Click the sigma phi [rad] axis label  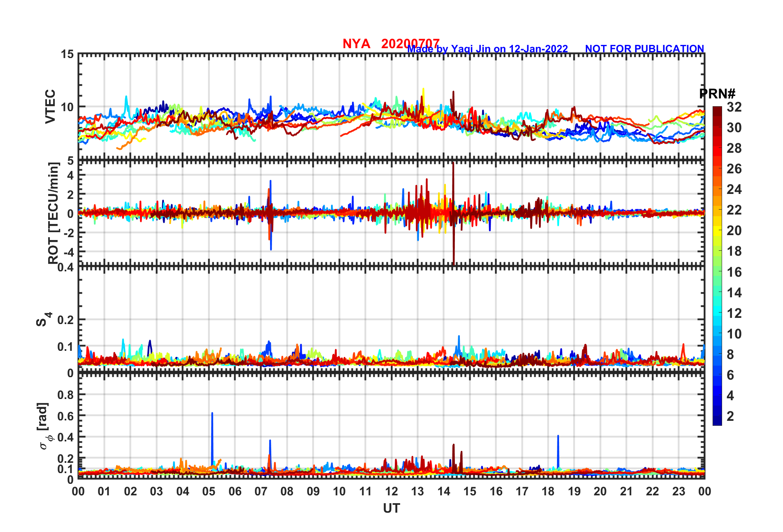click(x=44, y=426)
